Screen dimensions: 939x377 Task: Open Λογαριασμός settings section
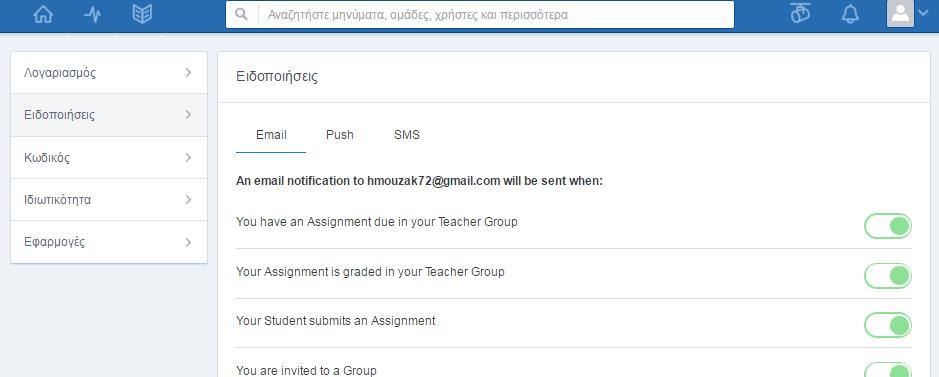[109, 73]
